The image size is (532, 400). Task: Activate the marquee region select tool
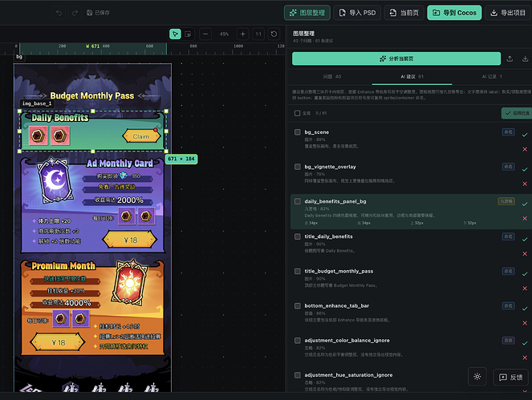click(x=188, y=34)
